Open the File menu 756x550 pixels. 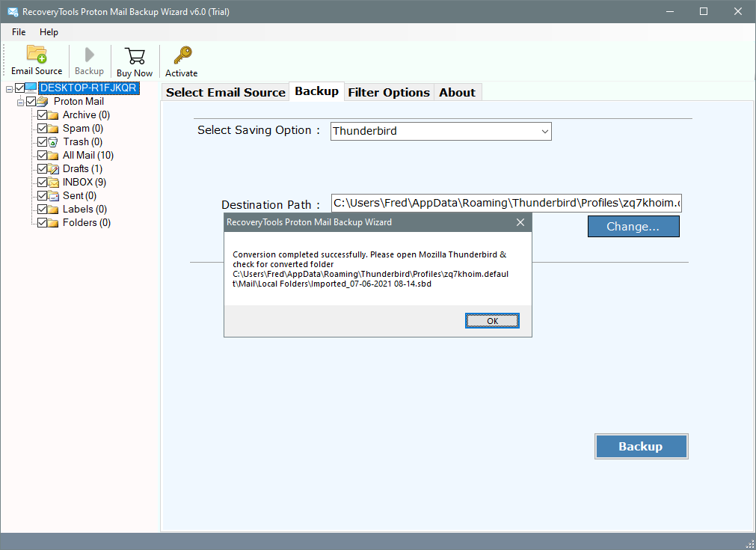point(19,32)
